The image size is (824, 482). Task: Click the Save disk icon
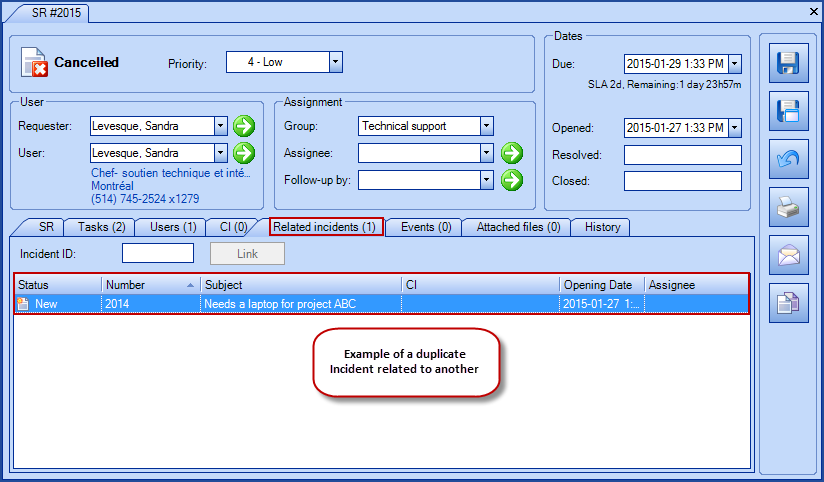click(788, 66)
